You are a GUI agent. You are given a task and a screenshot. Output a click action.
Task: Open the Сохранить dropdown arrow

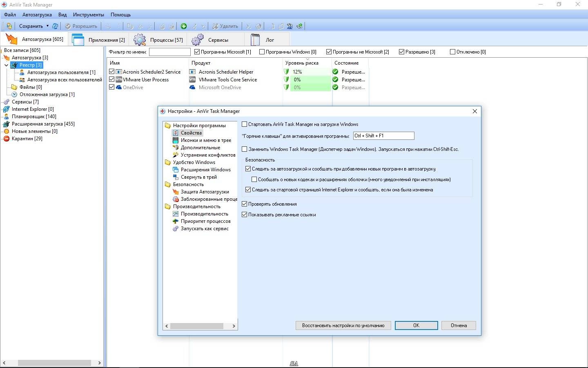coord(47,26)
